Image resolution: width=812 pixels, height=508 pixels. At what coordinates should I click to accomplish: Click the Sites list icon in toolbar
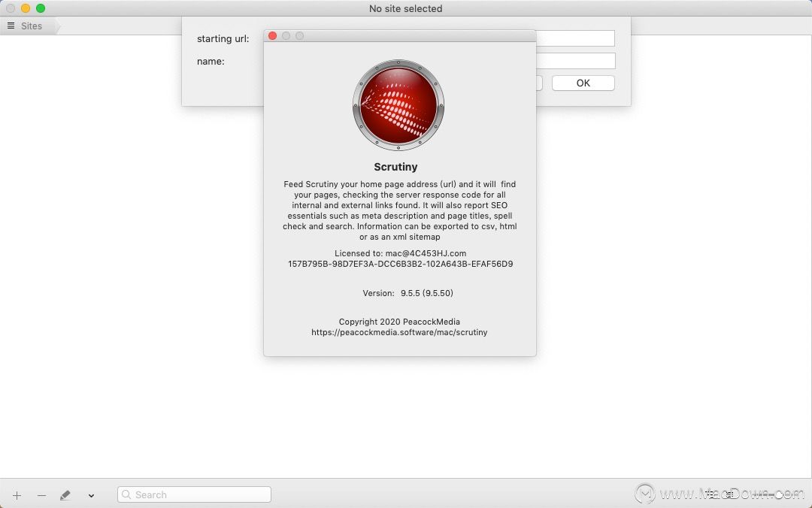tap(11, 26)
